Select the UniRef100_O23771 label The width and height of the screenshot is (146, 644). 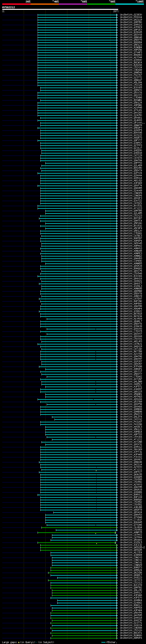[x=131, y=623]
